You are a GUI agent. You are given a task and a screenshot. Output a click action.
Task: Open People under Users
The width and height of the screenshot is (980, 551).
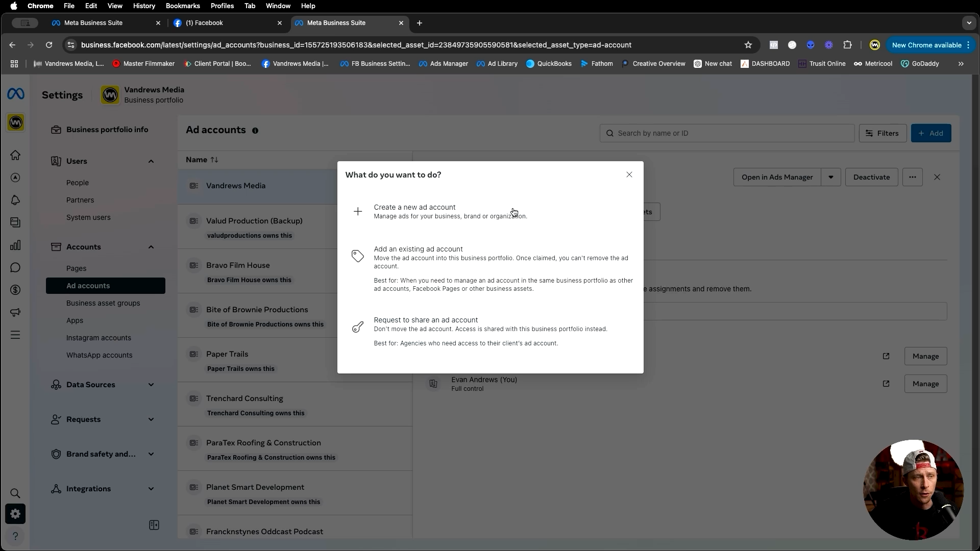78,183
